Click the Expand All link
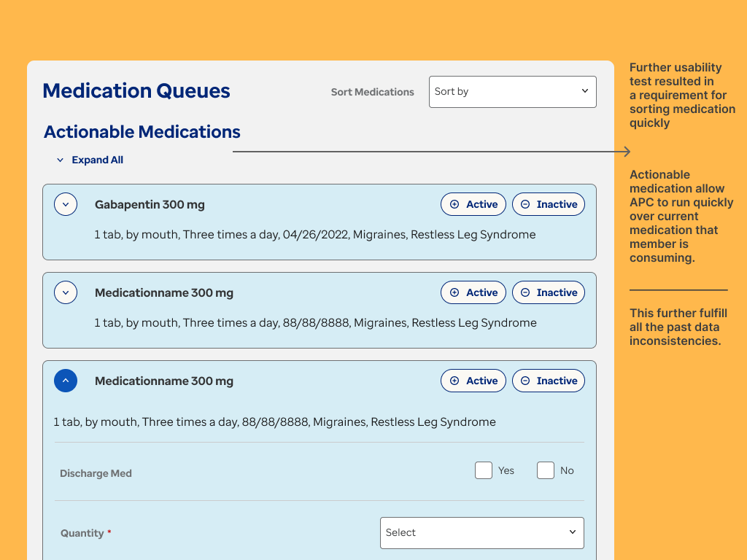This screenshot has height=560, width=747. 97,160
